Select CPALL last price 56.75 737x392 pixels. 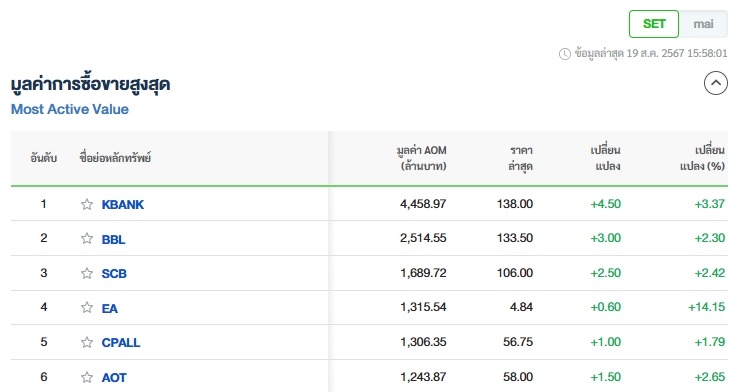(x=518, y=342)
